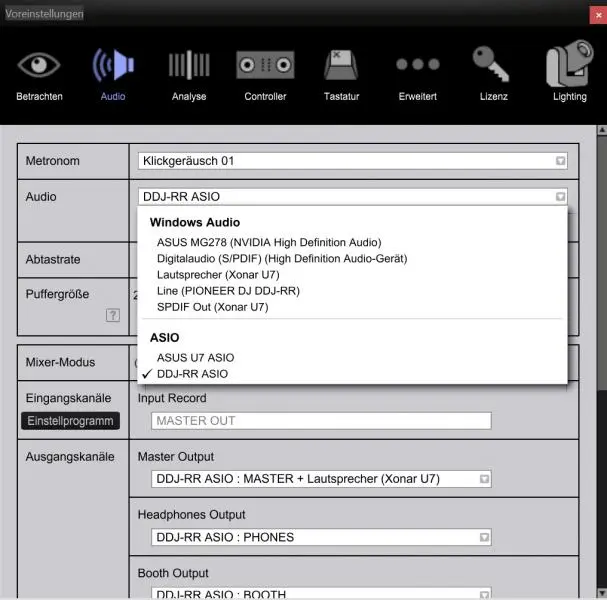
Task: Pick Line (PIONEER DJ DDJ-RR) device
Action: click(x=228, y=290)
